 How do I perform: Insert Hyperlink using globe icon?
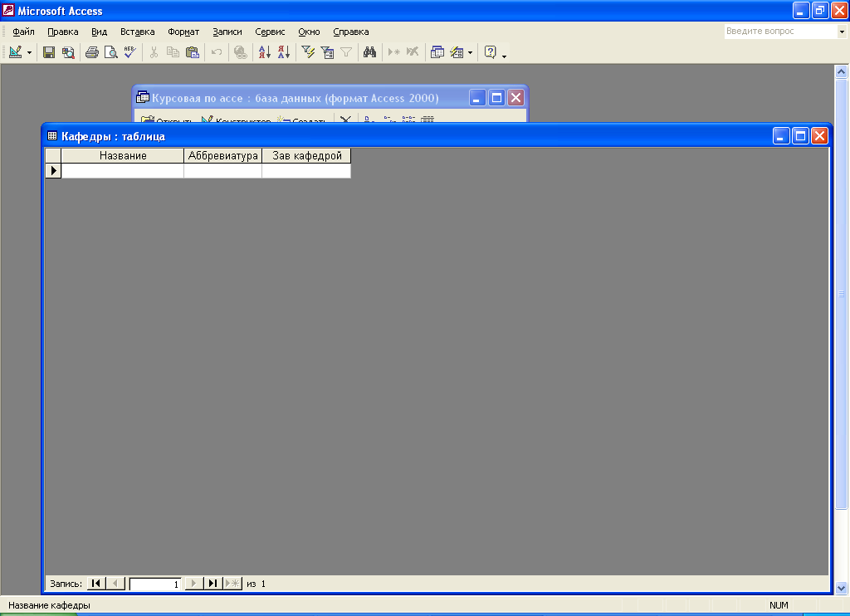pyautogui.click(x=240, y=52)
